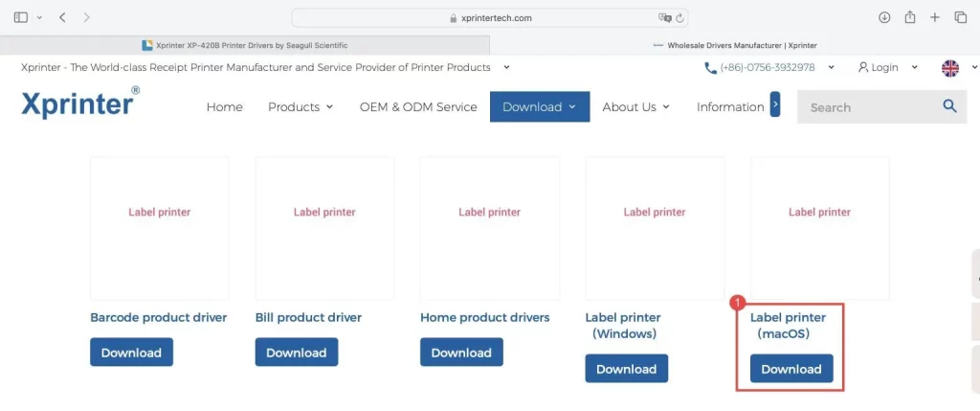Screen dimensions: 980x411
Task: Expand the blue nav overflow arrow
Action: pyautogui.click(x=775, y=104)
